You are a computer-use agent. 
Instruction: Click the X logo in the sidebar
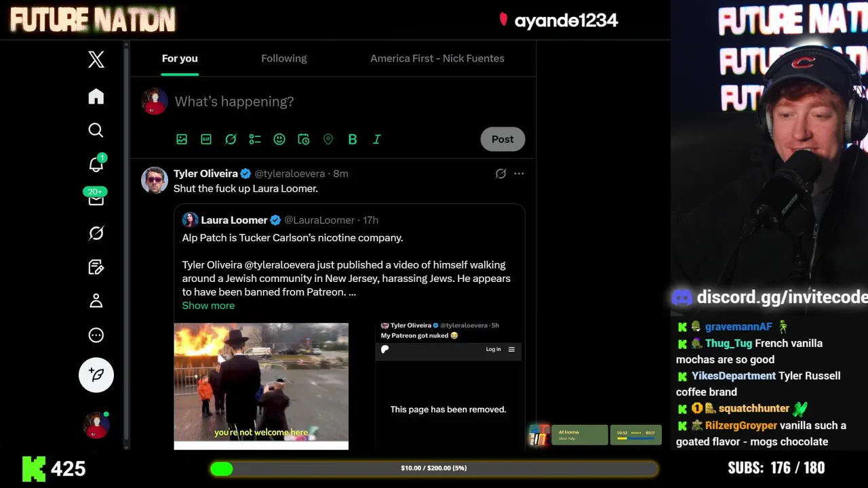(x=96, y=60)
